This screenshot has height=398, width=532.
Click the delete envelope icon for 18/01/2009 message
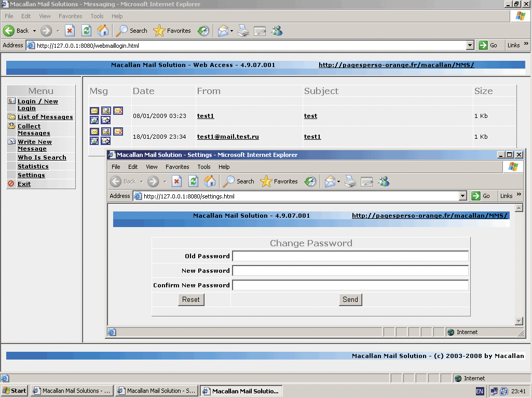click(118, 131)
